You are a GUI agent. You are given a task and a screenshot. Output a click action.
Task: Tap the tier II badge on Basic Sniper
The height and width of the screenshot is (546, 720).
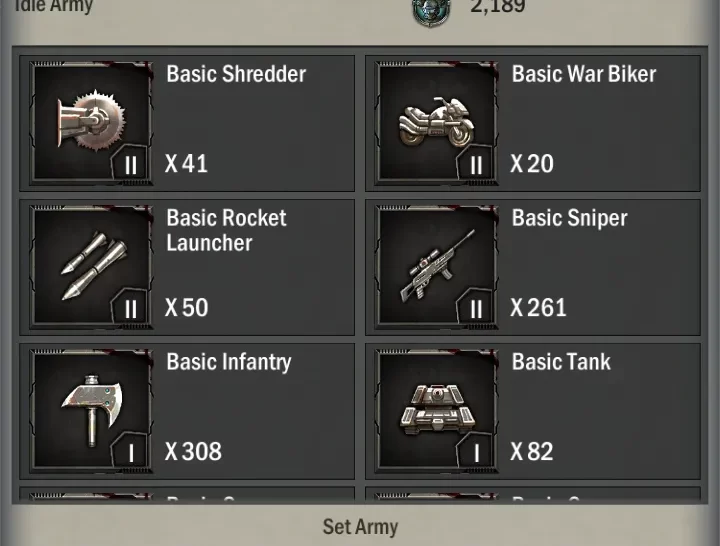point(476,307)
